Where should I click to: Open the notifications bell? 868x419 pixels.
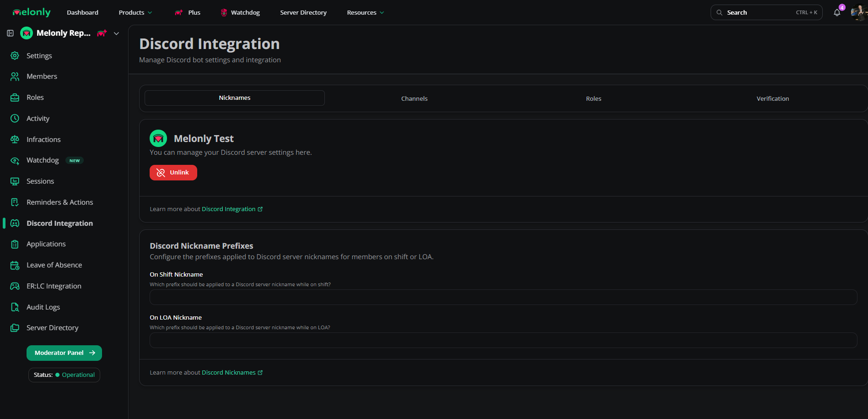[837, 12]
